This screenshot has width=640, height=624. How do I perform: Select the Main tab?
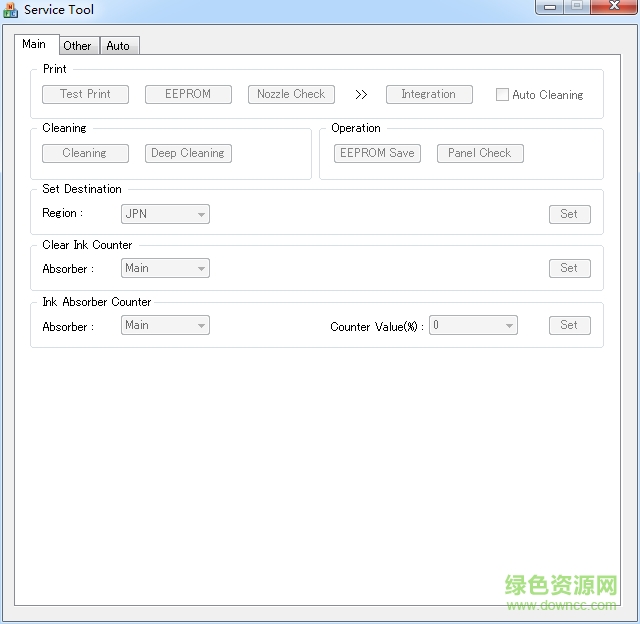(34, 44)
